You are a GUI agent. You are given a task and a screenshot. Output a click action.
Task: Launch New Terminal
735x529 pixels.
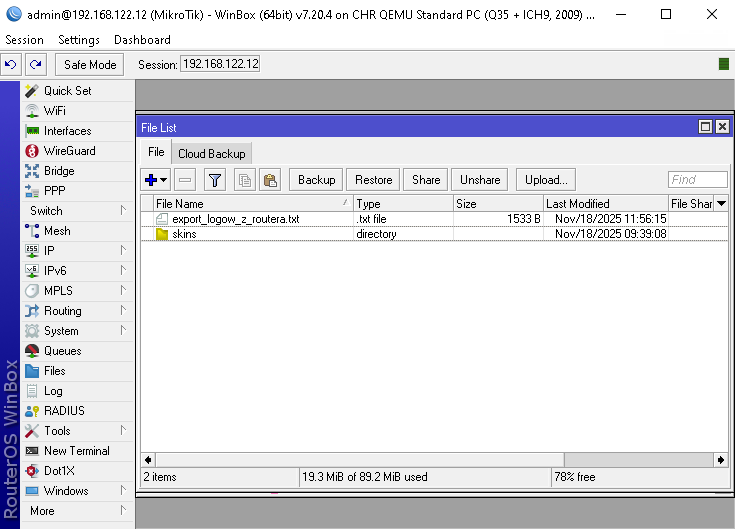(x=77, y=451)
